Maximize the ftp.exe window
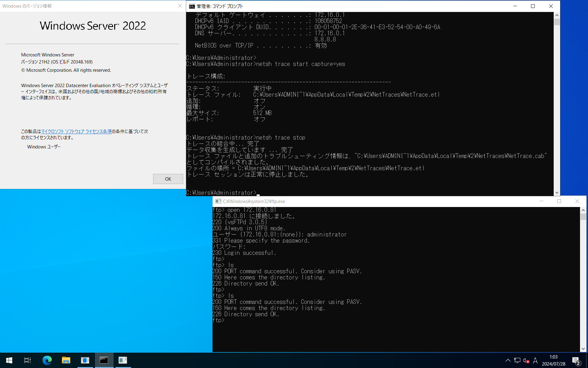588x368 pixels. [x=559, y=201]
